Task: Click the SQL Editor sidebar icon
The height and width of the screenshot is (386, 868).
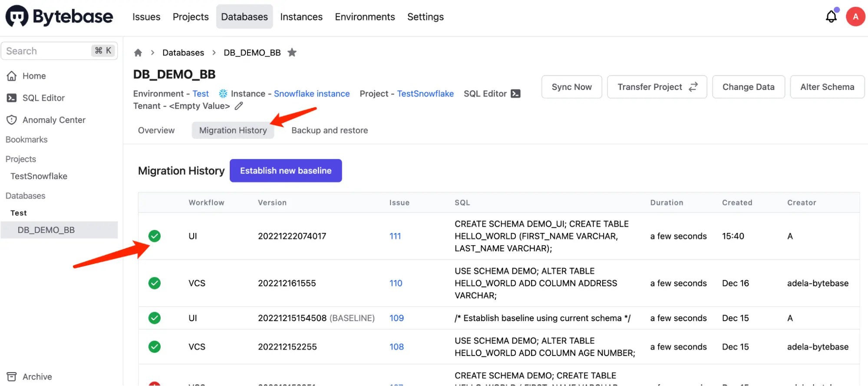Action: [12, 98]
